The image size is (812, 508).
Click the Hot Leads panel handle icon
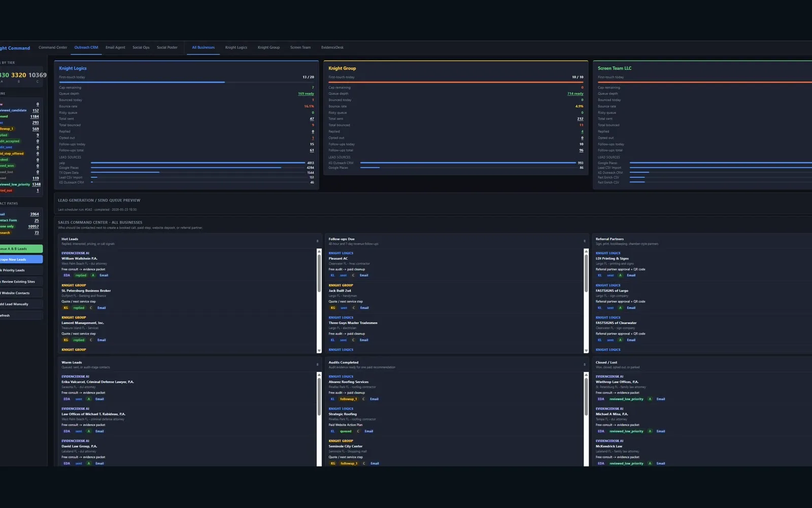click(x=318, y=241)
